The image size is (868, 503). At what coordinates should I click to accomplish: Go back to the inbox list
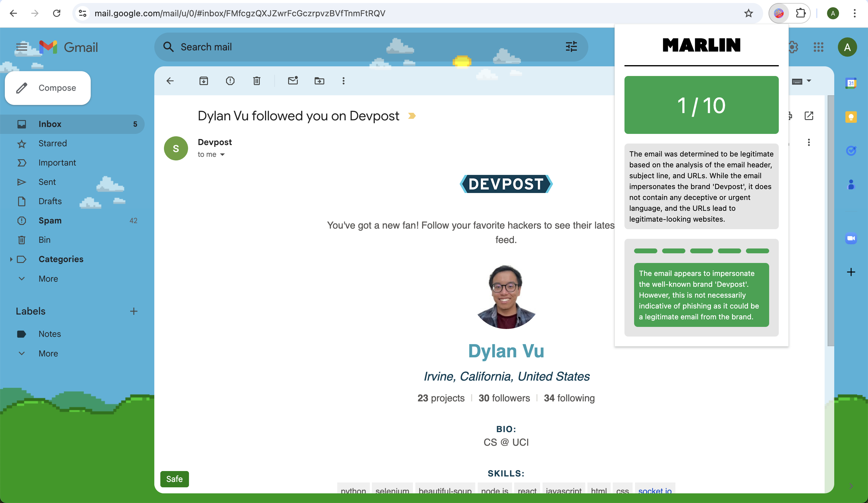170,81
